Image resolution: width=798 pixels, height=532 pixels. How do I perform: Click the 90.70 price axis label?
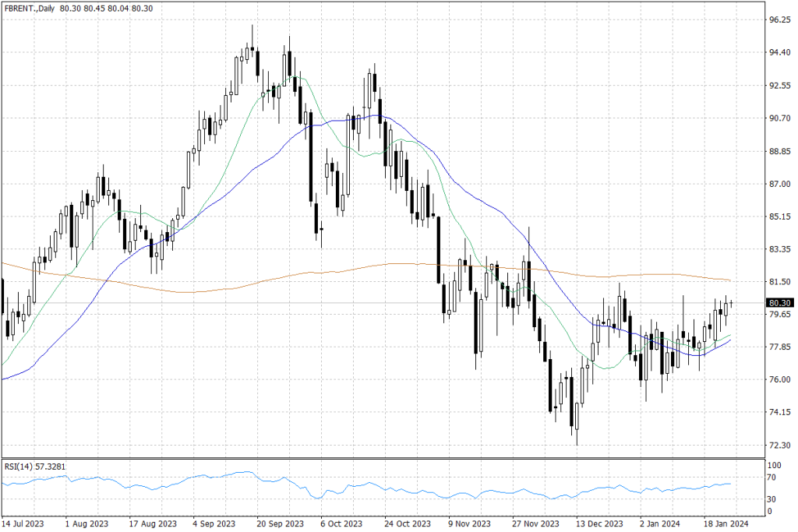point(779,118)
